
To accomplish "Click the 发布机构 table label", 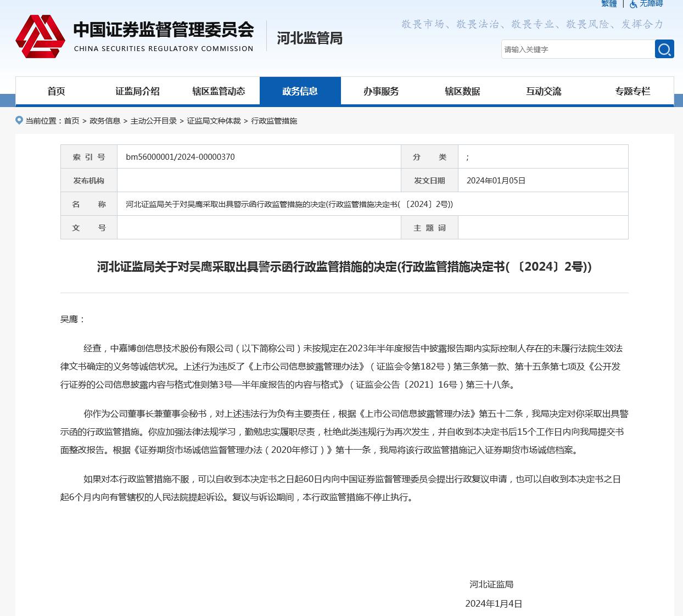I will click(89, 181).
